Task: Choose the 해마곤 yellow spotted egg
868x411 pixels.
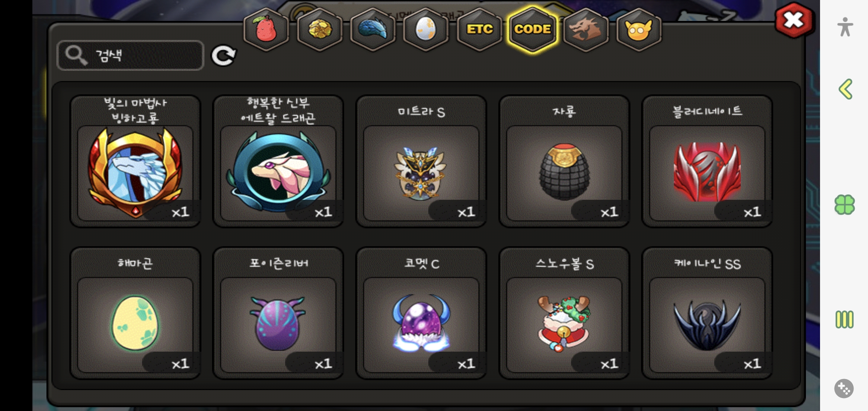Action: tap(136, 313)
